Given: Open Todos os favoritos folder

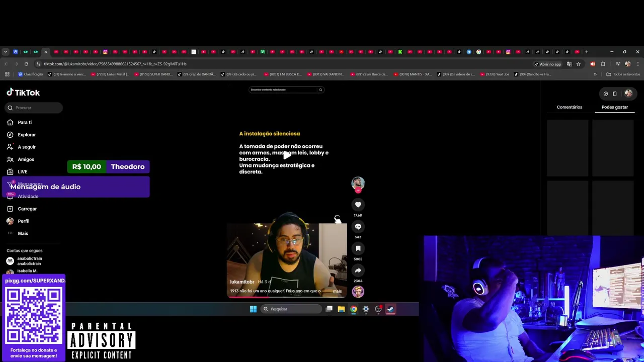Looking at the screenshot, I should pyautogui.click(x=623, y=74).
